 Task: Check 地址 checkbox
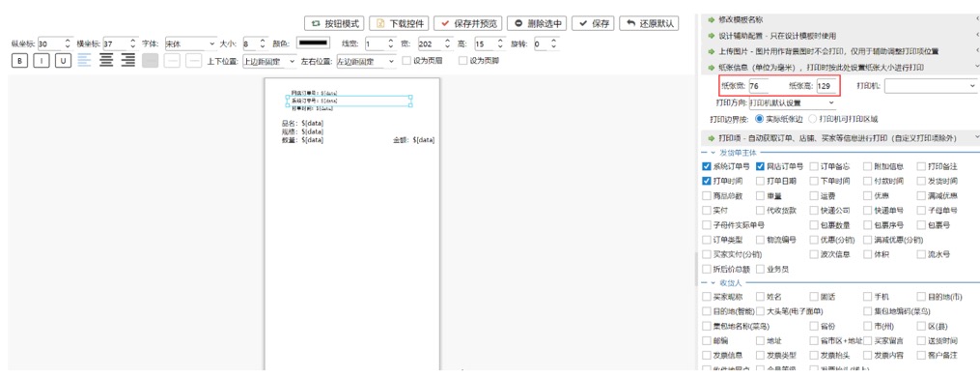pos(760,340)
